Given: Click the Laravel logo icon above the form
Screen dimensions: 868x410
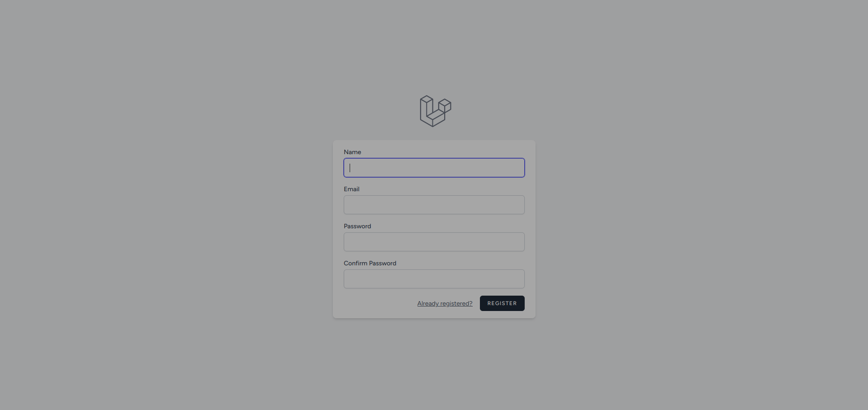Looking at the screenshot, I should pos(435,111).
